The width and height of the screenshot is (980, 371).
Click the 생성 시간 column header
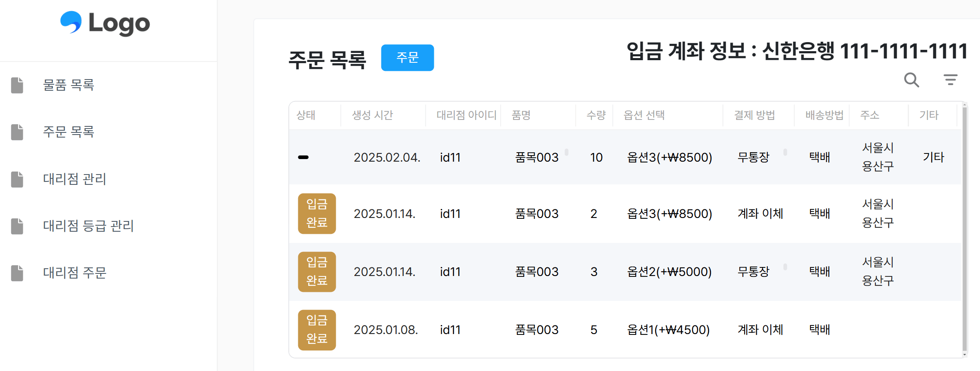pyautogui.click(x=373, y=115)
